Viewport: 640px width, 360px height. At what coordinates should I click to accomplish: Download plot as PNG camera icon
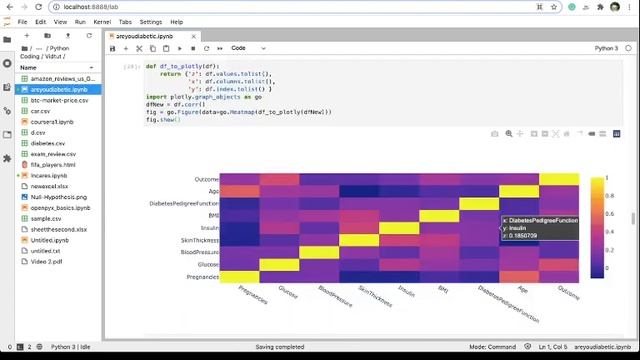pyautogui.click(x=495, y=134)
